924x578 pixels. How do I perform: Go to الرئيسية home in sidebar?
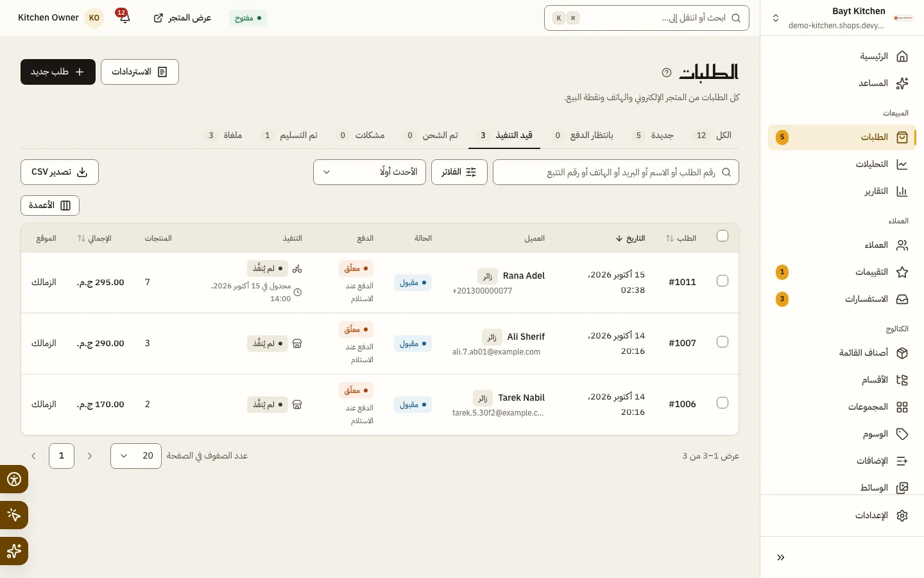pyautogui.click(x=842, y=57)
